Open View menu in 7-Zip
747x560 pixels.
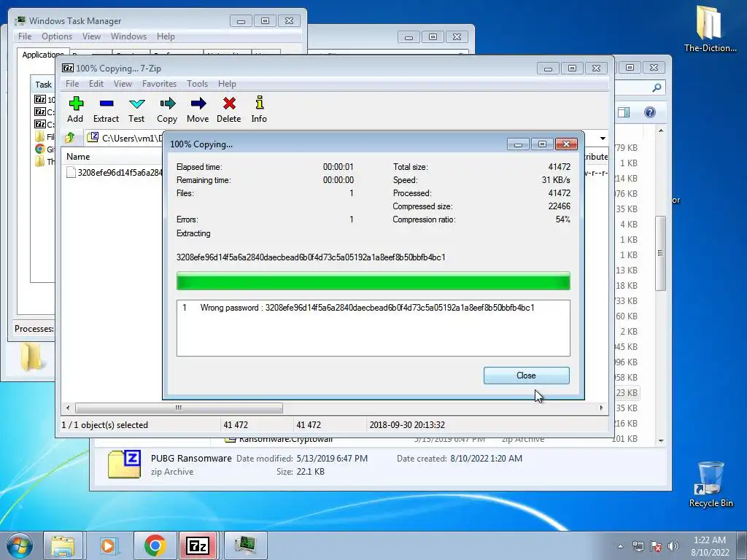tap(123, 84)
